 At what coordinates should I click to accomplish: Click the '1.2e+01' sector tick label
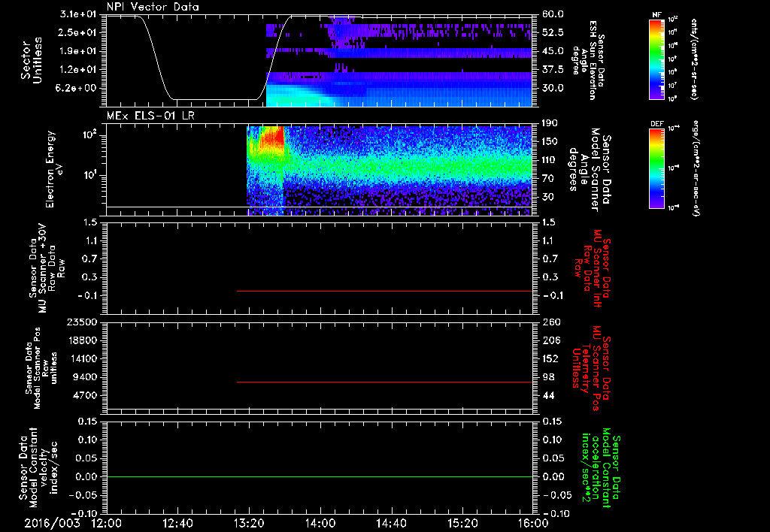pyautogui.click(x=78, y=70)
